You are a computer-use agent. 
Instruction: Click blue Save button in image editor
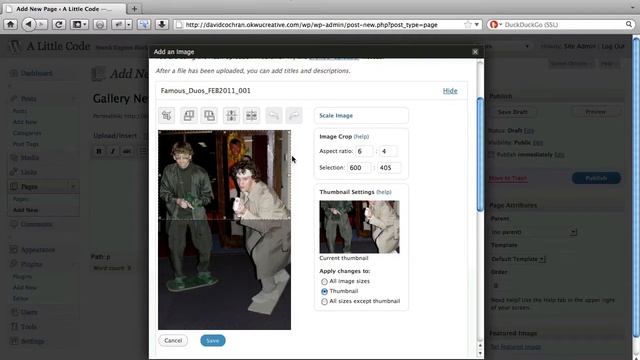213,340
